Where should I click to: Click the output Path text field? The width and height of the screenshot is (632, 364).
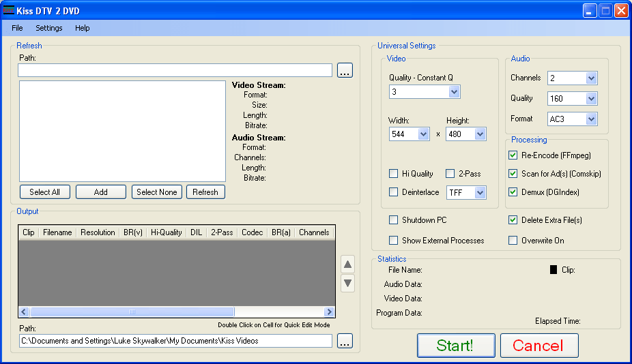175,341
